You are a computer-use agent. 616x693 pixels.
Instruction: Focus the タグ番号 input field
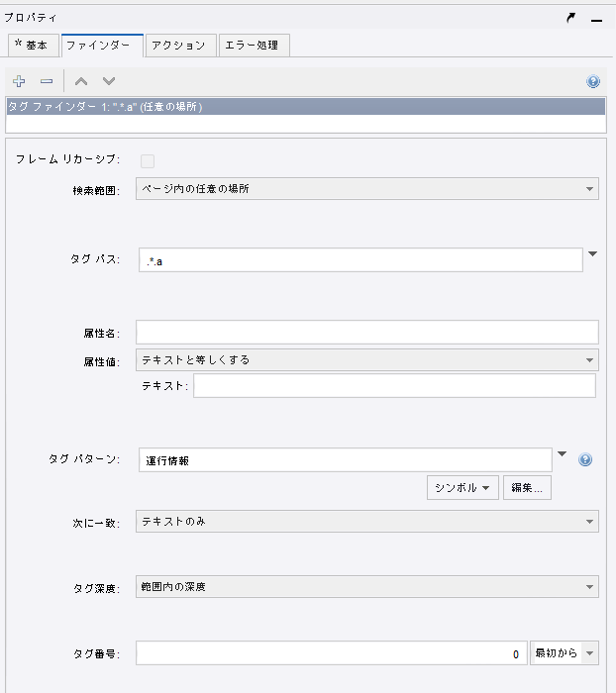(x=331, y=652)
